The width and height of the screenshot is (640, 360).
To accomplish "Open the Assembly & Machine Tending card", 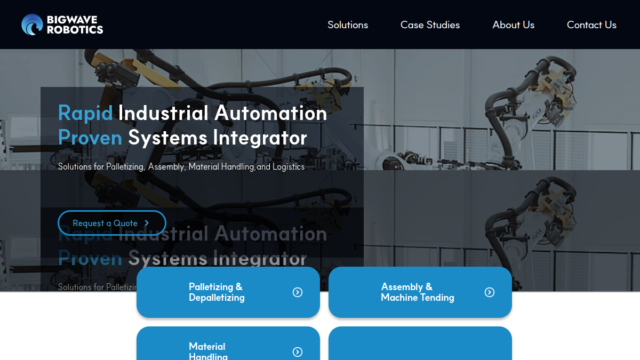I will click(x=420, y=292).
